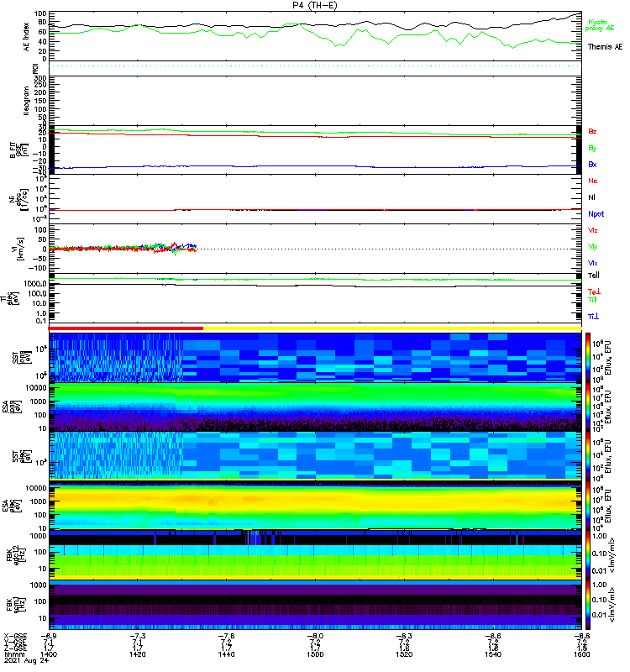Click the 1420 time tick label
This screenshot has width=630, height=672.
pyautogui.click(x=137, y=654)
